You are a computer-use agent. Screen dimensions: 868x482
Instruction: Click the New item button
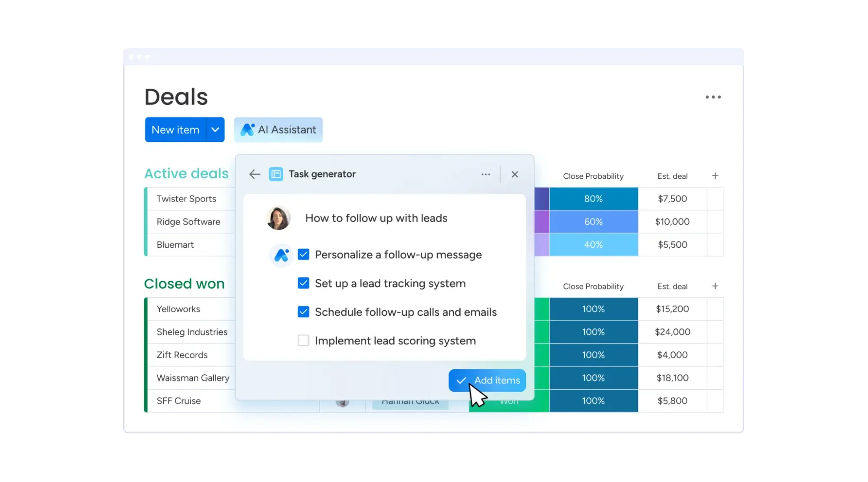tap(175, 129)
